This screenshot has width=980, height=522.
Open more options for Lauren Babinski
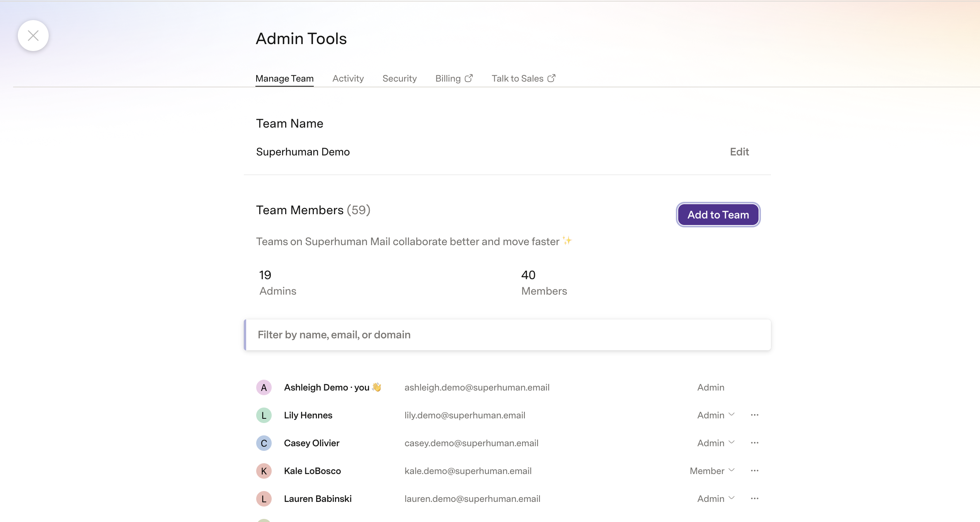coord(755,498)
